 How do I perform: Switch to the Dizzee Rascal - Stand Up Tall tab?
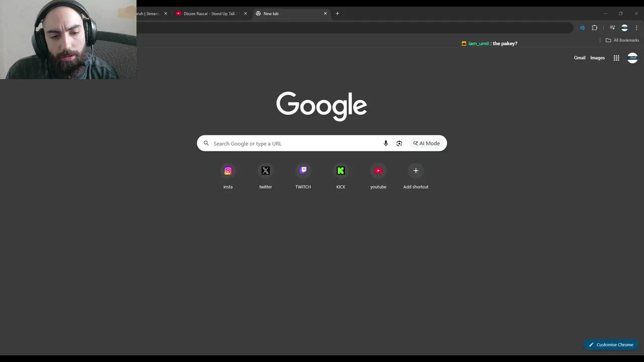210,14
